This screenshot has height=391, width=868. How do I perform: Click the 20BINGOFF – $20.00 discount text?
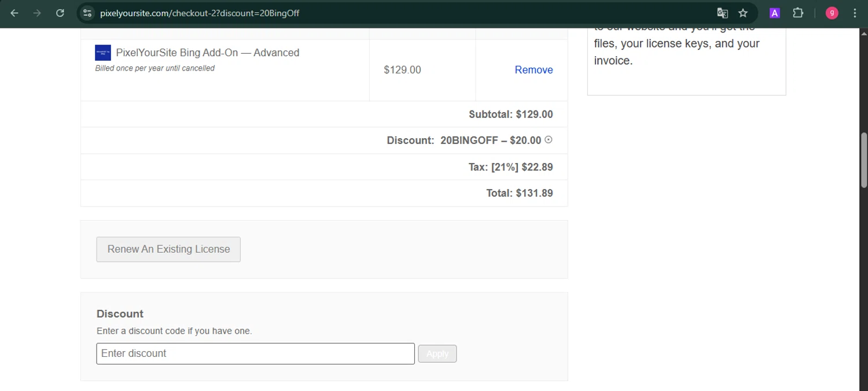coord(491,140)
